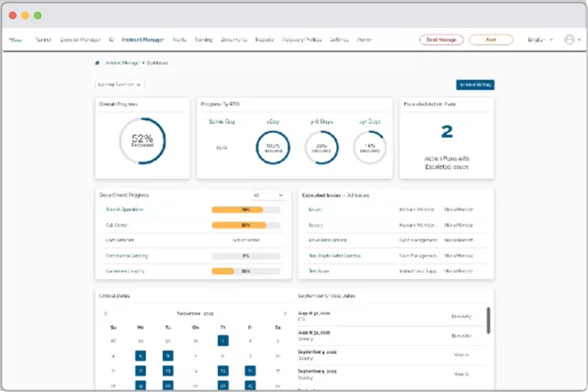Screen dimensions: 588x392
Task: Click the 52% Recovered overall progress ring
Action: click(142, 140)
